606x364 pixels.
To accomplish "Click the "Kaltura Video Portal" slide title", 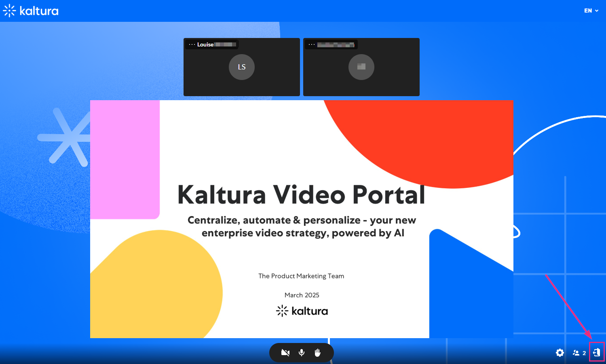I will 302,195.
